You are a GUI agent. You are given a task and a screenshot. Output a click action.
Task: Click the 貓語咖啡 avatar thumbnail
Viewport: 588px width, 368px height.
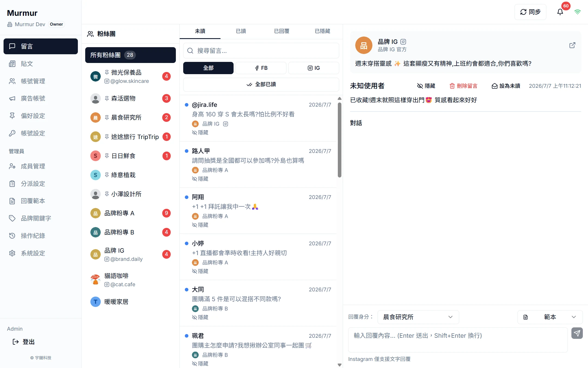pyautogui.click(x=96, y=280)
